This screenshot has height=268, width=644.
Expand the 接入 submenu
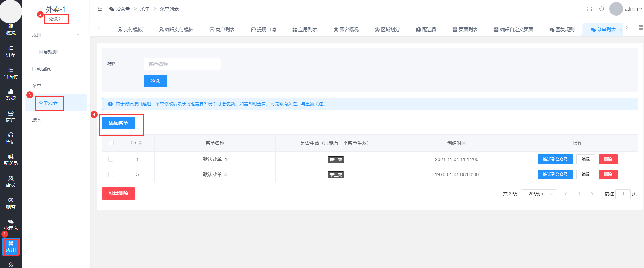coord(56,120)
